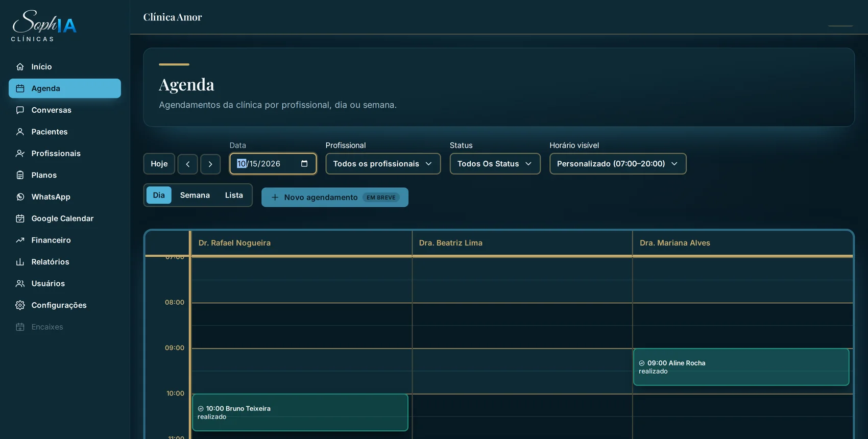Go to next day arrow
Image resolution: width=868 pixels, height=439 pixels.
pyautogui.click(x=210, y=164)
